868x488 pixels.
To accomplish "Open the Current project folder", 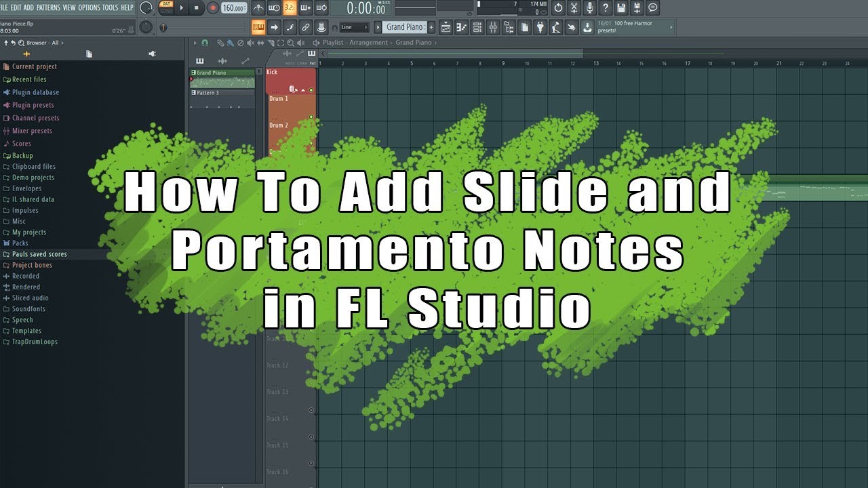I will pyautogui.click(x=35, y=66).
